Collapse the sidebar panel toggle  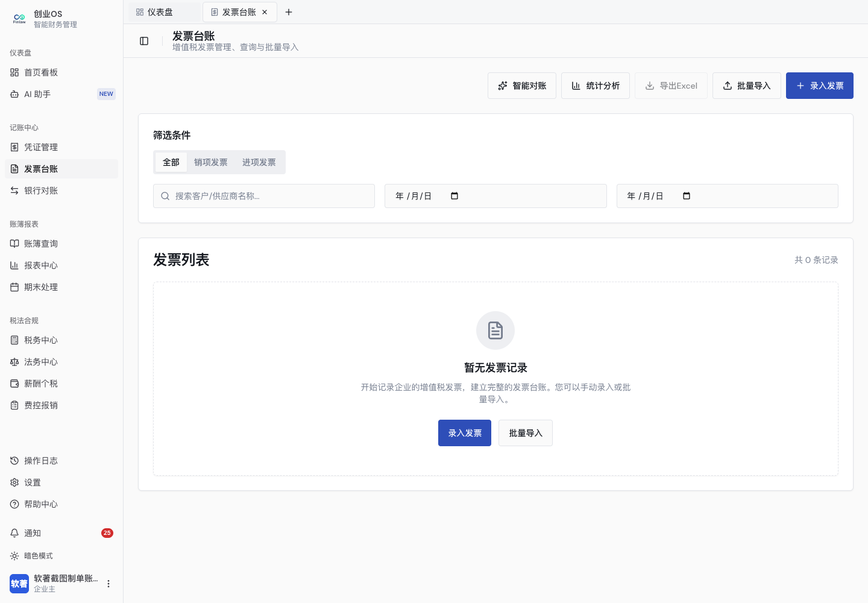[x=144, y=41]
